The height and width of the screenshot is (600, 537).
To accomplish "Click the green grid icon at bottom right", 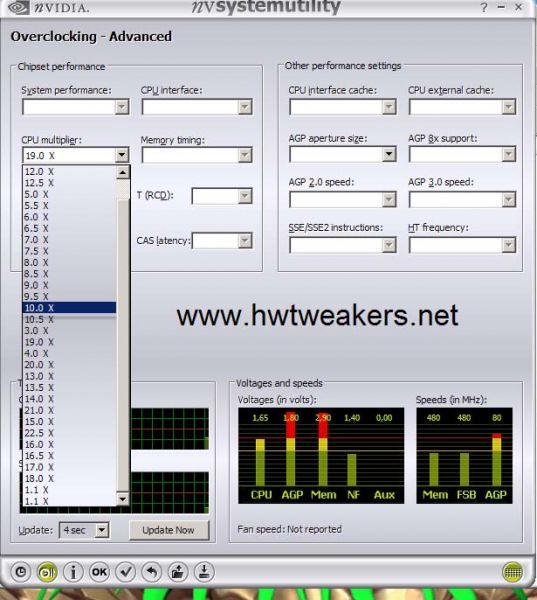I will tap(513, 572).
